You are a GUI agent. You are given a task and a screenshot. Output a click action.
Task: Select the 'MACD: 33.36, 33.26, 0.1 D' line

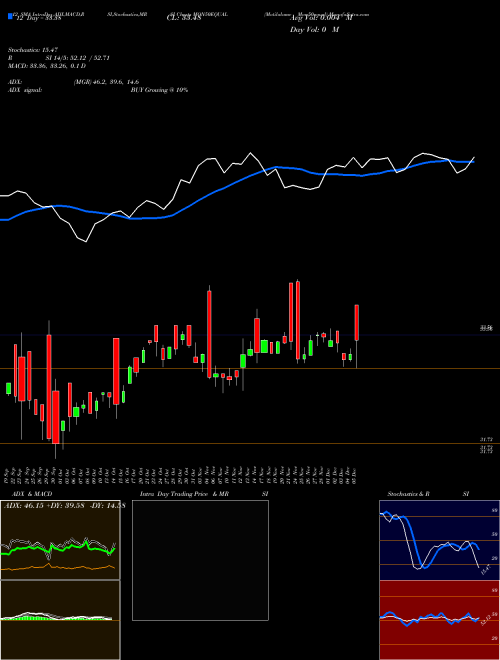click(47, 66)
